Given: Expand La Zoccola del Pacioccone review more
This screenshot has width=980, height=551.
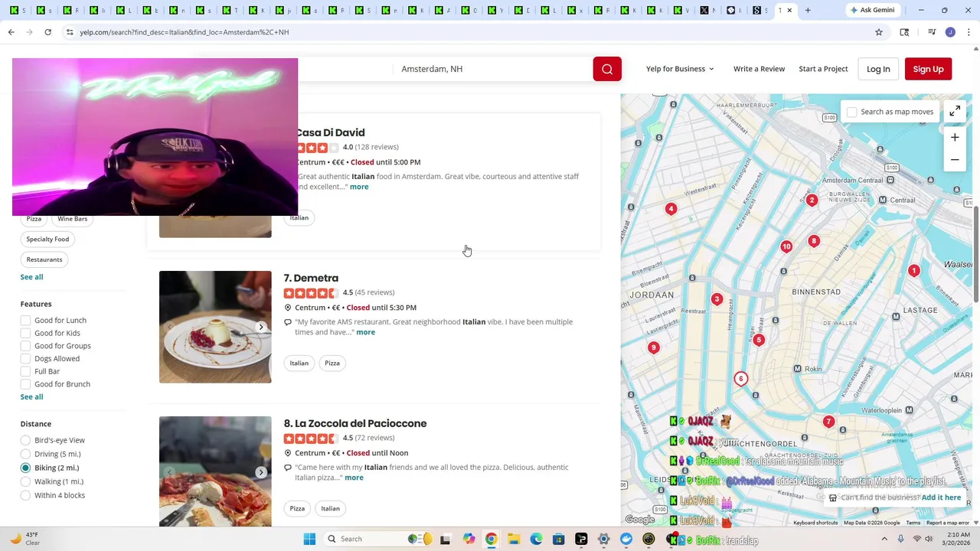Looking at the screenshot, I should click(x=354, y=478).
